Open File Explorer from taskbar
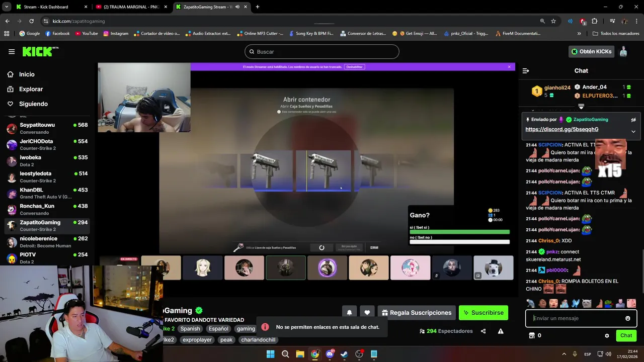The height and width of the screenshot is (362, 644). [300, 354]
